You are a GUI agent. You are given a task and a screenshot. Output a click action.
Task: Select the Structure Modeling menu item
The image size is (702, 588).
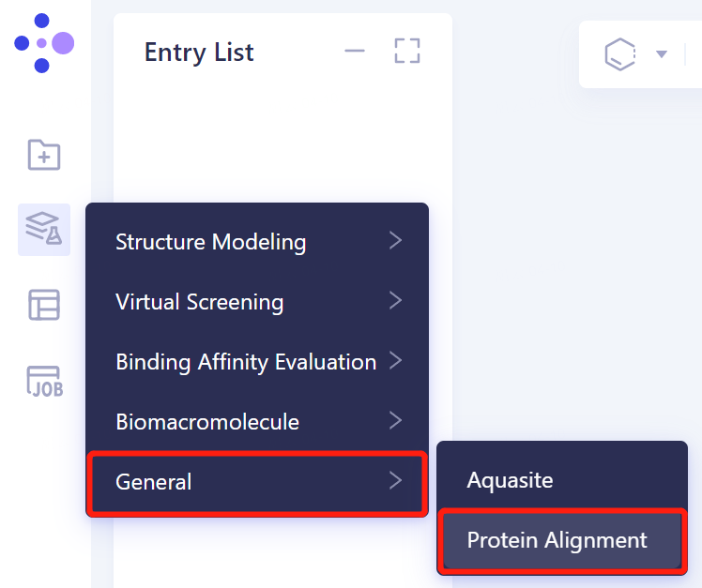pos(210,242)
